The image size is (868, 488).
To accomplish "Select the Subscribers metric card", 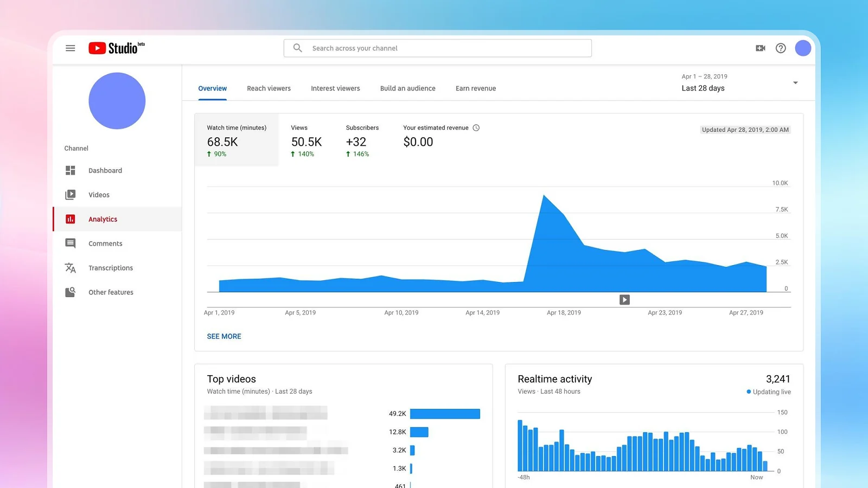I will coord(362,140).
